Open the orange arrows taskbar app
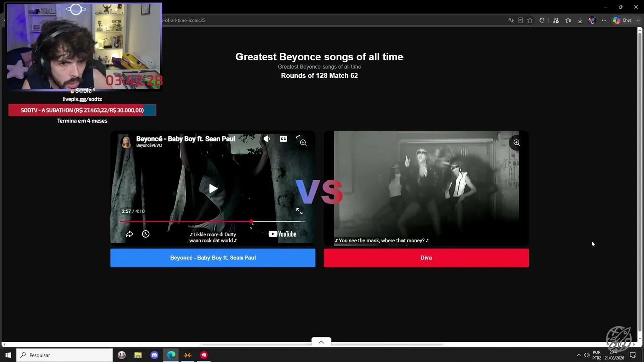The image size is (644, 362). click(x=187, y=355)
